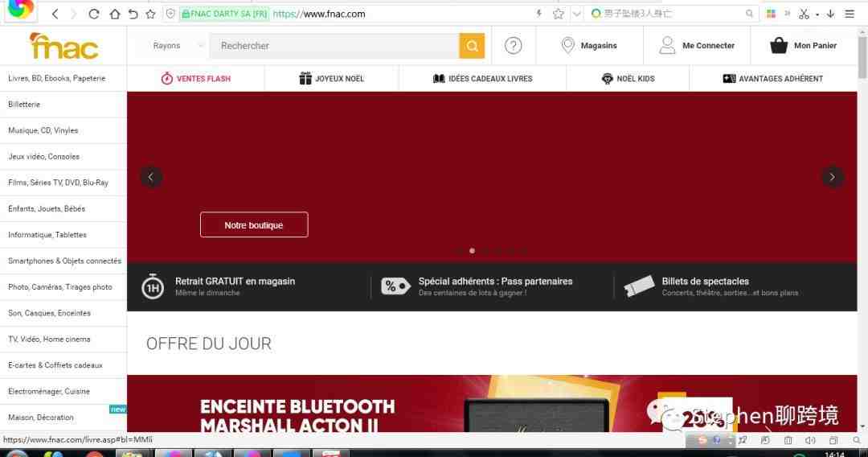The image size is (868, 457).
Task: Select Son, Casques, Enceintes category
Action: [63, 313]
